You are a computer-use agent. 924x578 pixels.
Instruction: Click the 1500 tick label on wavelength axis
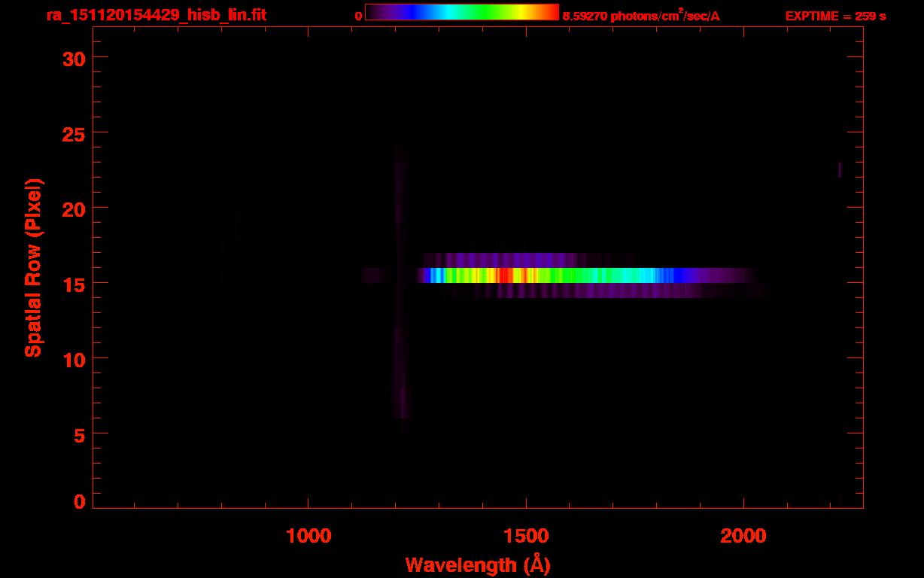pos(526,536)
